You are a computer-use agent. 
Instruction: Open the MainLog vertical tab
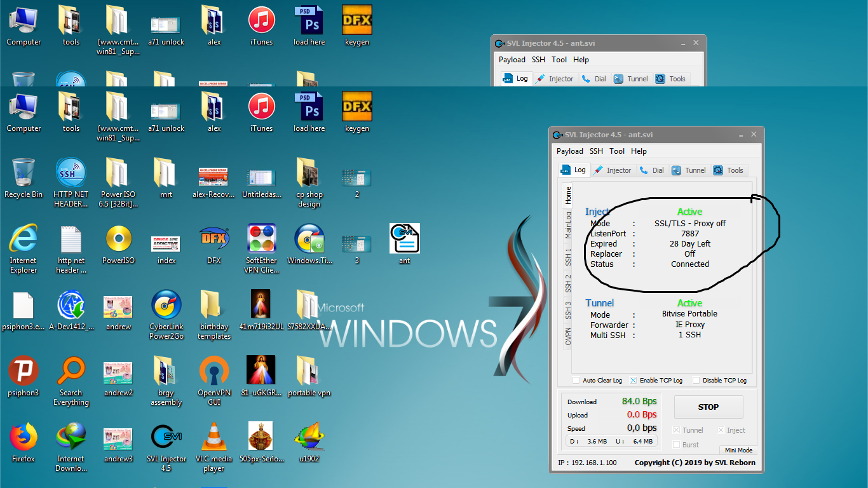click(568, 225)
